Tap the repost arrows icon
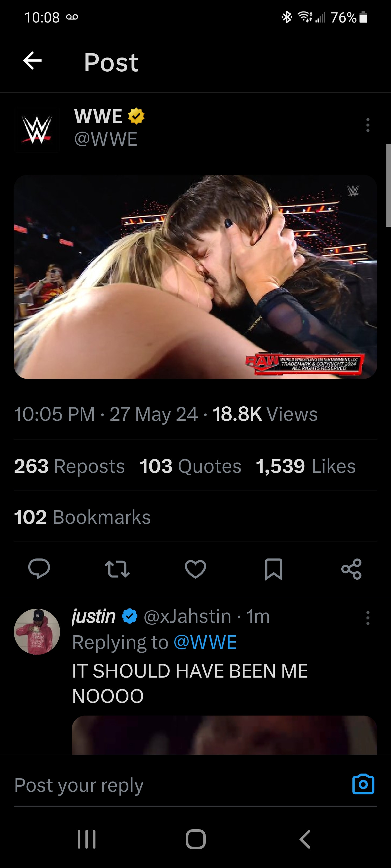The width and height of the screenshot is (391, 868). [117, 569]
